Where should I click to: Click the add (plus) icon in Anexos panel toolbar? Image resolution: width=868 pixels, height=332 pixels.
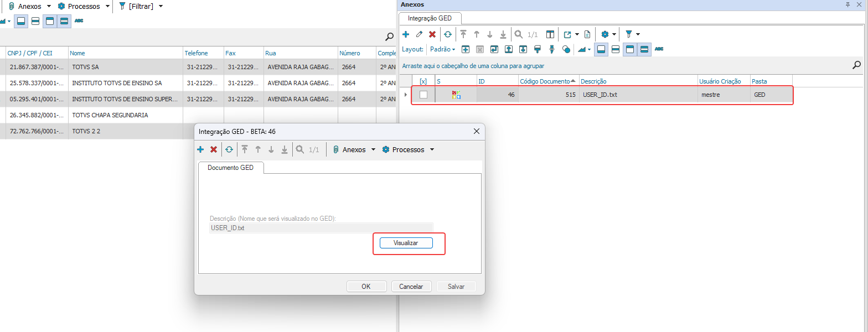tap(406, 34)
